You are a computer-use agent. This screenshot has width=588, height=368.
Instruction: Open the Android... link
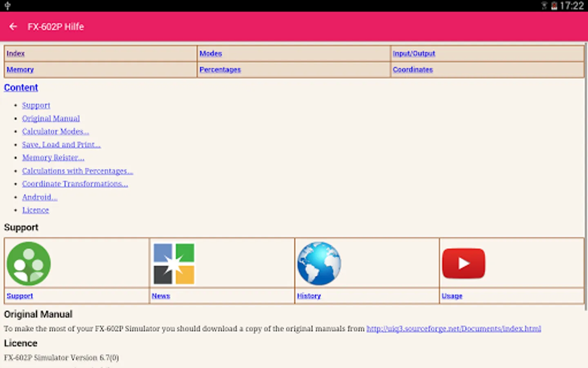pyautogui.click(x=40, y=197)
